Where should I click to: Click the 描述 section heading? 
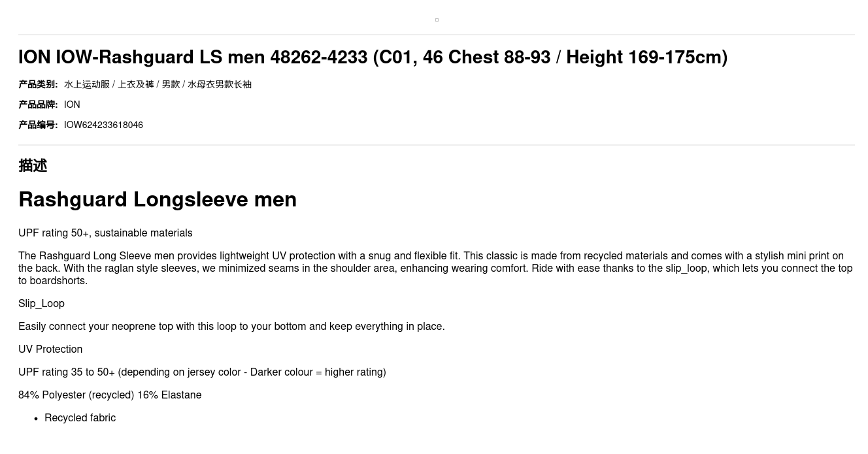click(x=33, y=165)
